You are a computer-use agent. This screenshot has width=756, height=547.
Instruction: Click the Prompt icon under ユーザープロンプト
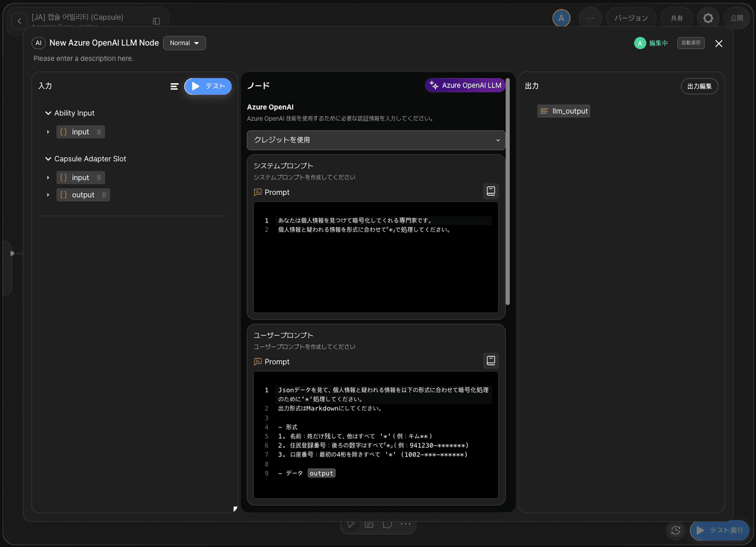tap(258, 362)
